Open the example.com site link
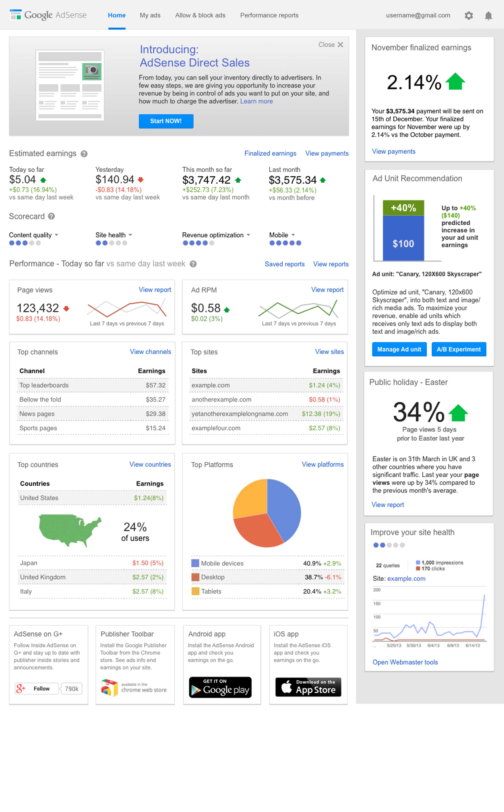The width and height of the screenshot is (504, 812). point(406,579)
